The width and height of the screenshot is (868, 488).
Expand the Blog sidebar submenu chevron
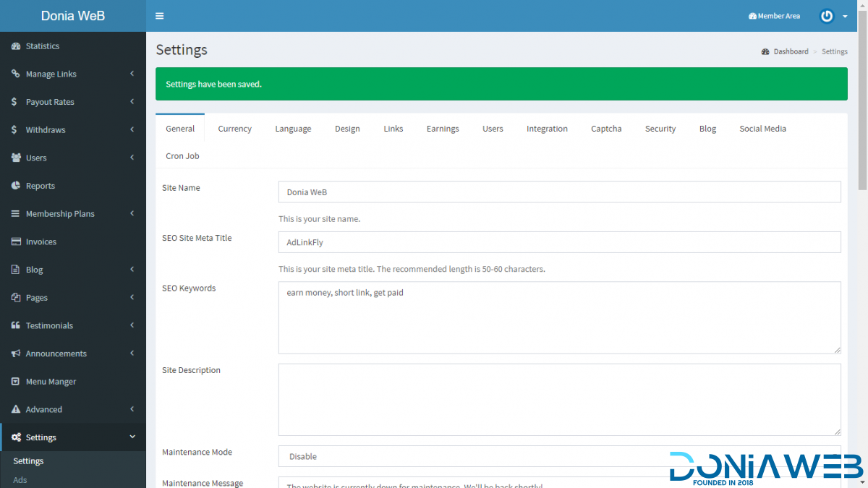coord(132,270)
